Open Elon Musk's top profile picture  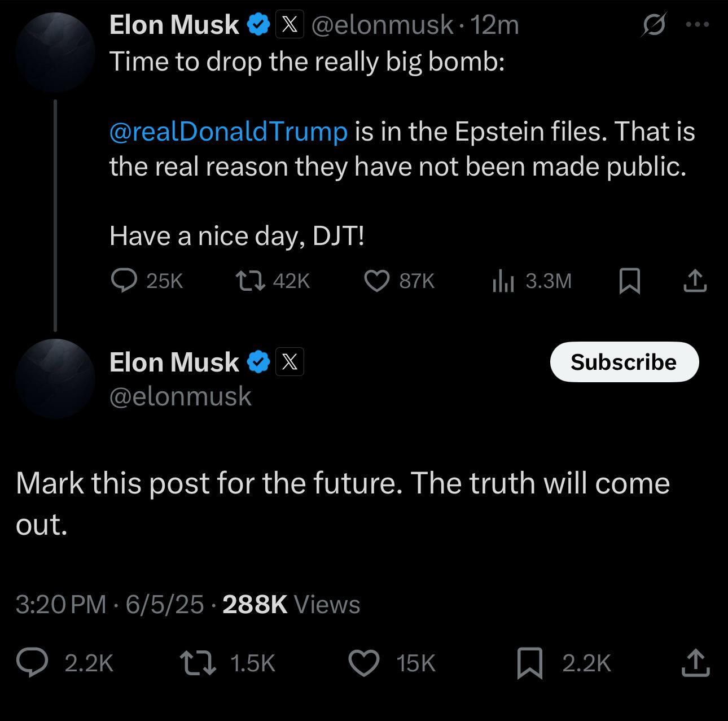(x=55, y=53)
